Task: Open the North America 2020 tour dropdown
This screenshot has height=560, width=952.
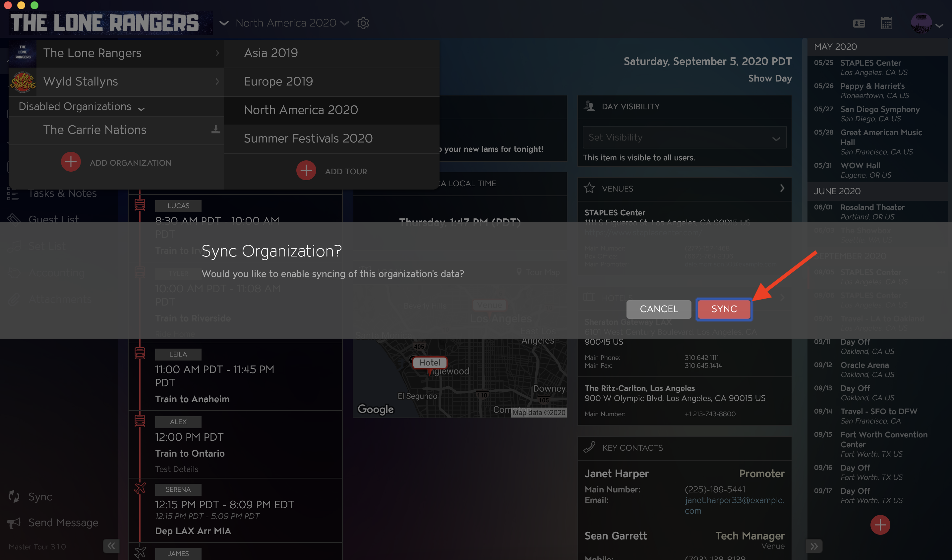Action: coord(292,23)
